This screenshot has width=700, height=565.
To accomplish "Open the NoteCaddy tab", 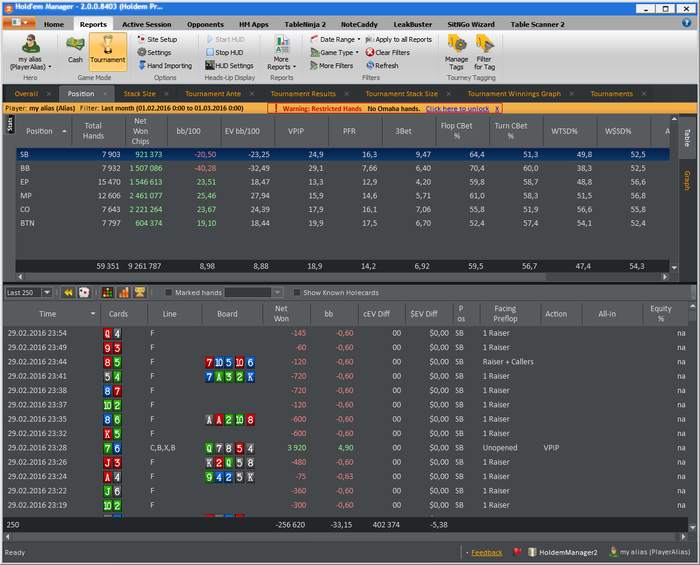I will point(359,24).
